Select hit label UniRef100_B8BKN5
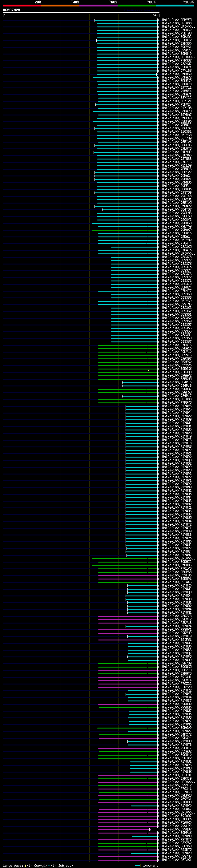The image size is (197, 868). pyautogui.click(x=177, y=379)
